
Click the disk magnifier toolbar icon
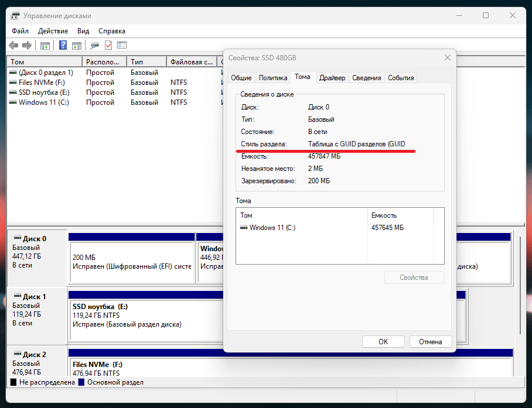[x=94, y=45]
